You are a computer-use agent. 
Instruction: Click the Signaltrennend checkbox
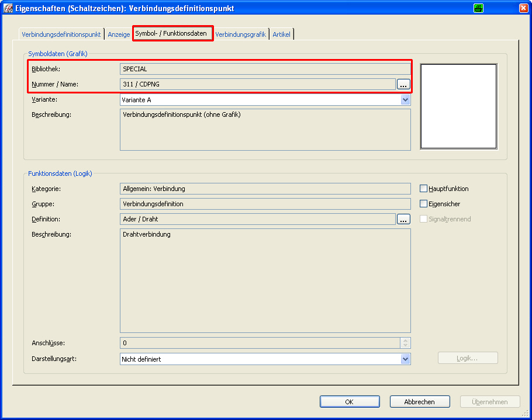tap(423, 219)
